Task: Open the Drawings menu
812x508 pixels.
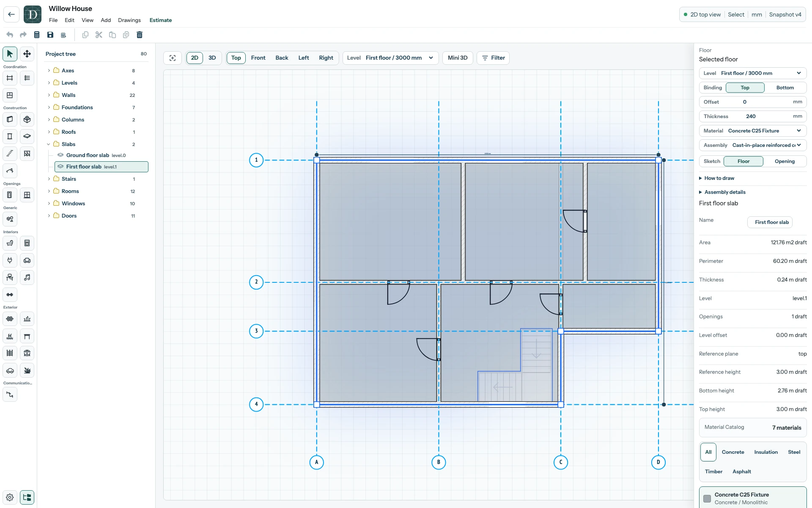Action: click(x=129, y=20)
